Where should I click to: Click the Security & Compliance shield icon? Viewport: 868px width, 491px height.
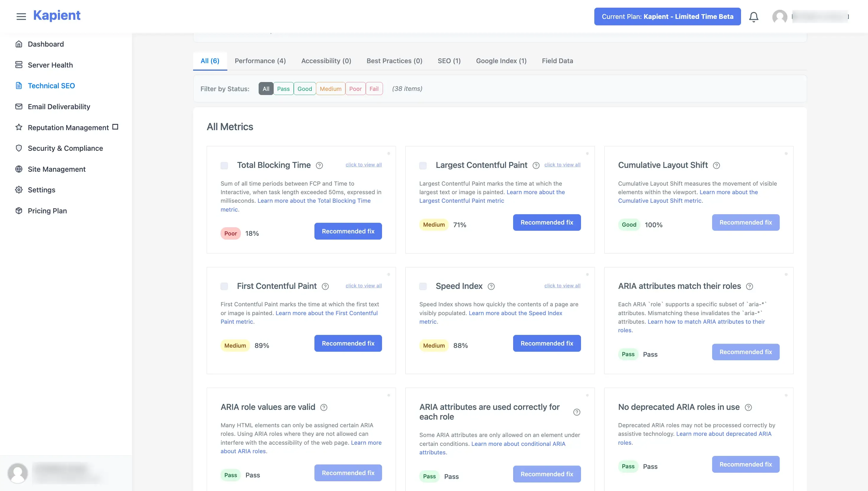tap(19, 148)
